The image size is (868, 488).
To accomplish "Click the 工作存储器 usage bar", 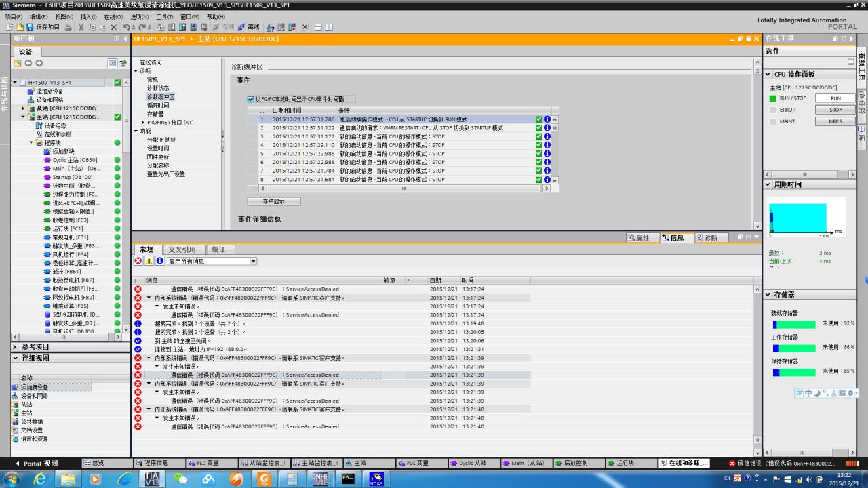I will (794, 348).
